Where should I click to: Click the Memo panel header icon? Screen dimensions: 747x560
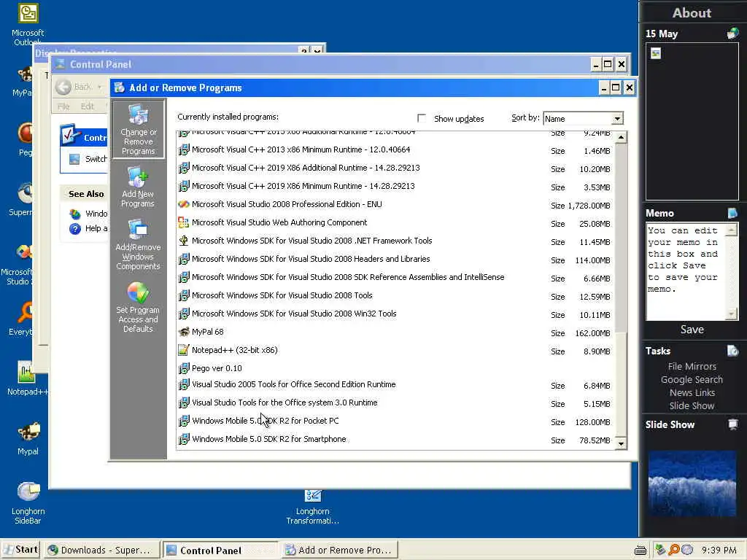732,213
